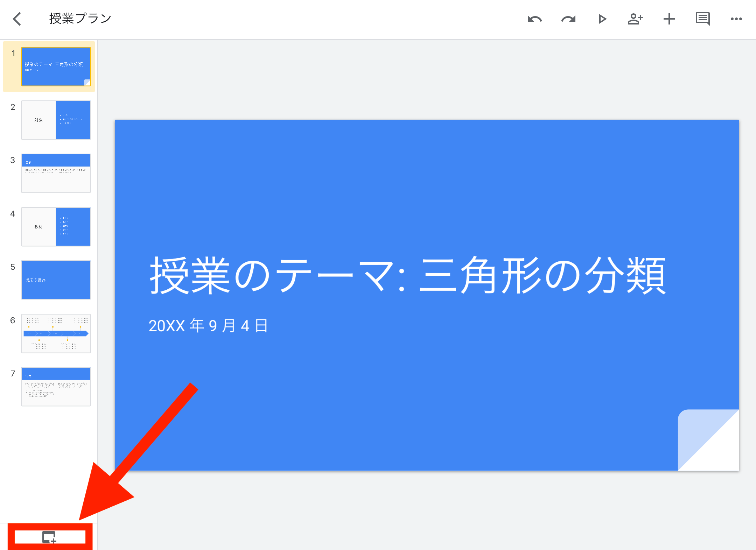Select slide 2 labeled 対象

click(x=56, y=120)
